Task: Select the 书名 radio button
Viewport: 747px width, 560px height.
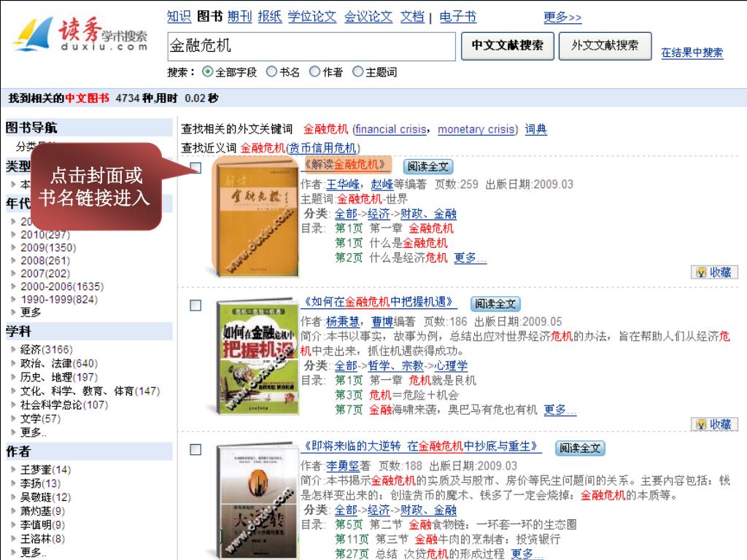Action: (271, 72)
